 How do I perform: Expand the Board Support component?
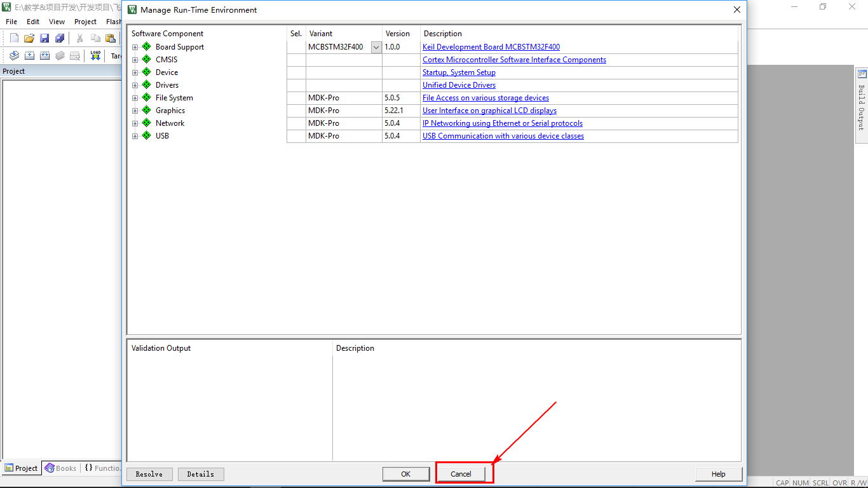[135, 47]
